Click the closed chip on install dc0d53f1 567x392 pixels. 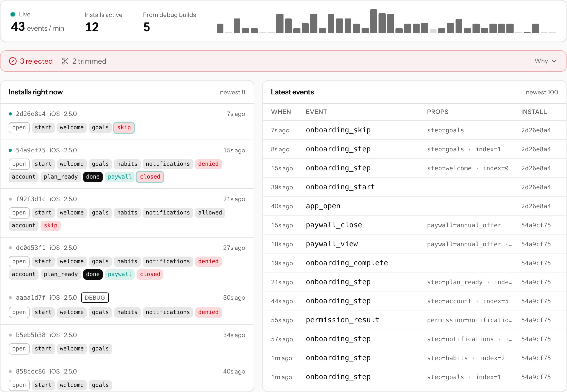(150, 274)
